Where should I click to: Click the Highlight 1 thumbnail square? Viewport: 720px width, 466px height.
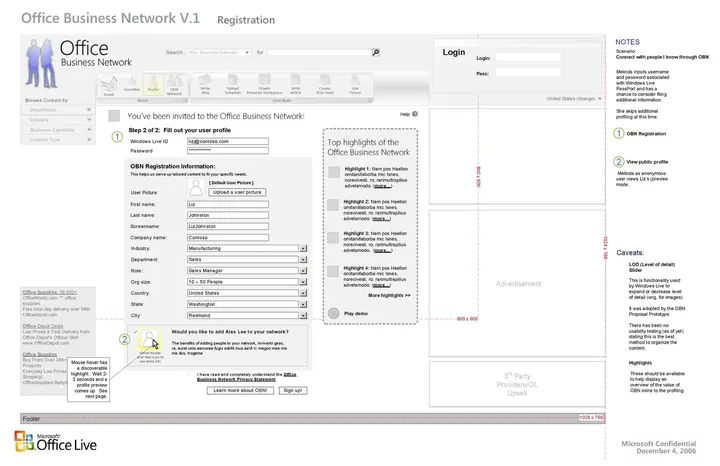[334, 172]
